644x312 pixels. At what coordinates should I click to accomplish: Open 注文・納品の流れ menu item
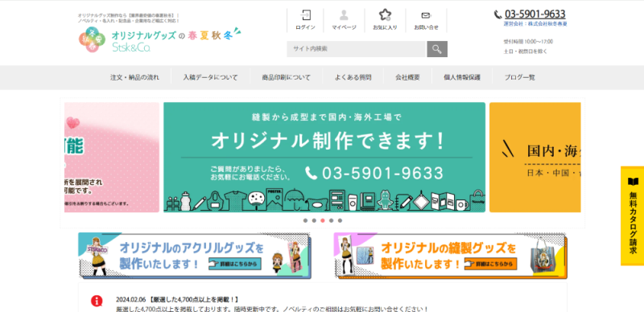click(x=134, y=77)
